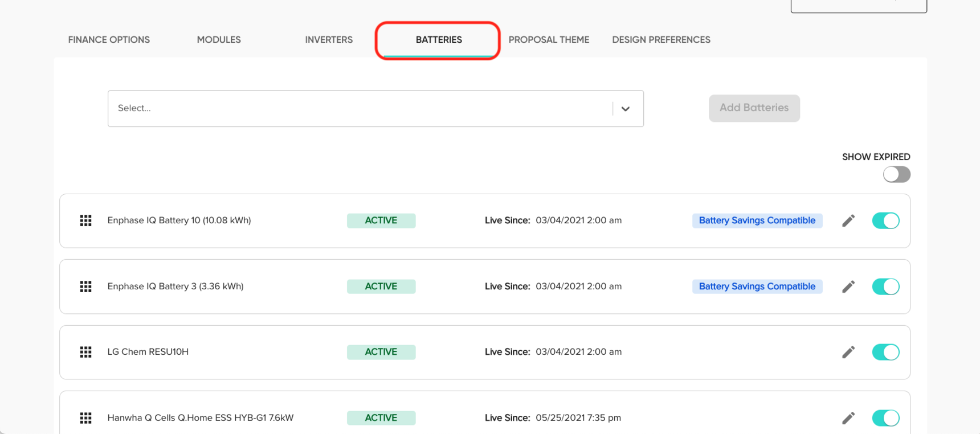Viewport: 980px width, 434px height.
Task: Click the Add Batteries button
Action: pyautogui.click(x=754, y=108)
